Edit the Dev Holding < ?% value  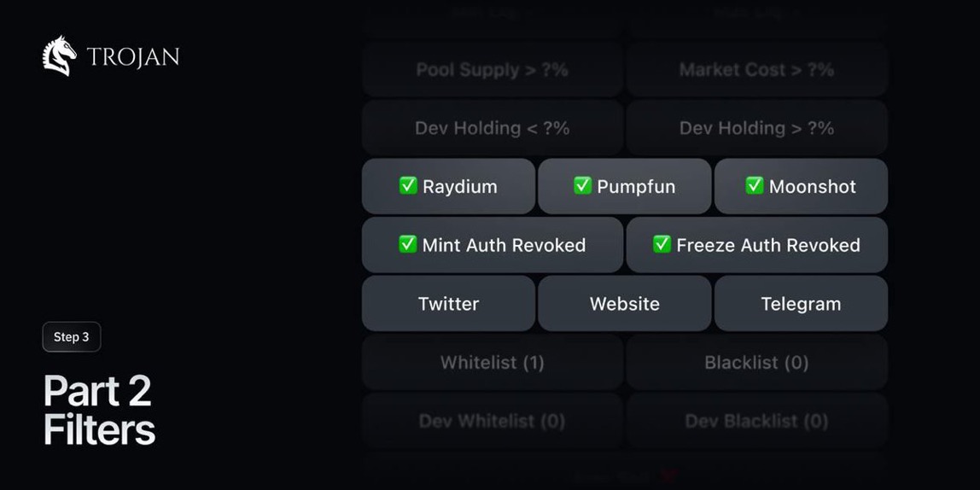[x=493, y=128]
